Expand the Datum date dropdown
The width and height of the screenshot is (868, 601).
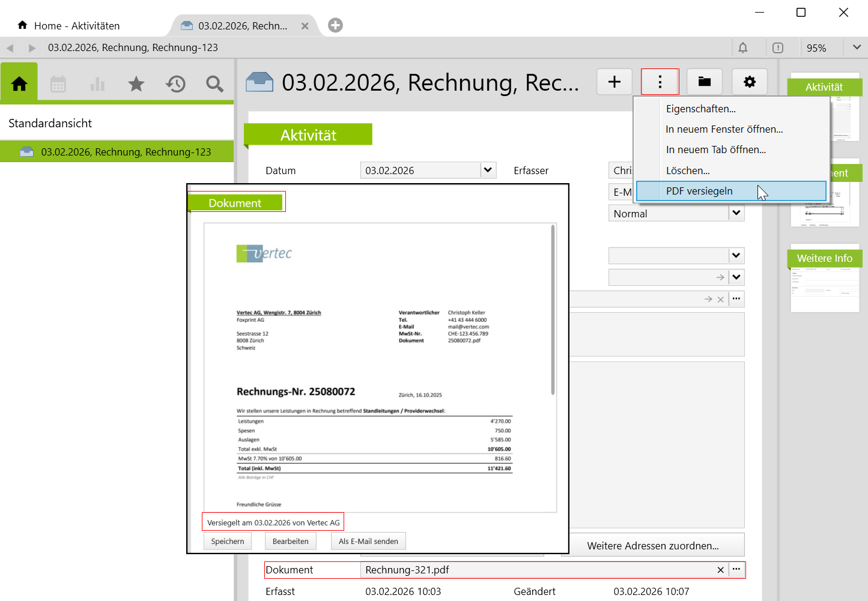488,170
